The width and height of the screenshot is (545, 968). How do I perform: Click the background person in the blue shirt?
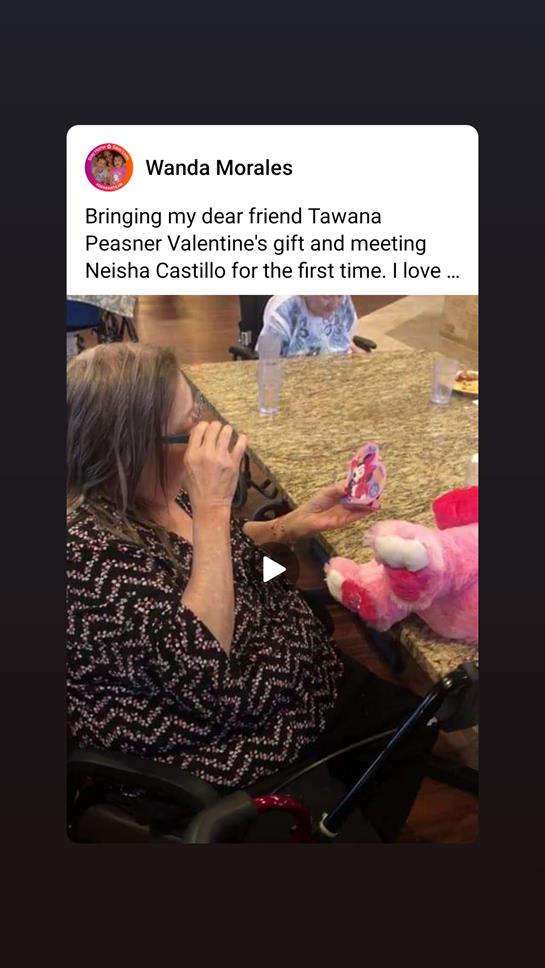pyautogui.click(x=310, y=325)
